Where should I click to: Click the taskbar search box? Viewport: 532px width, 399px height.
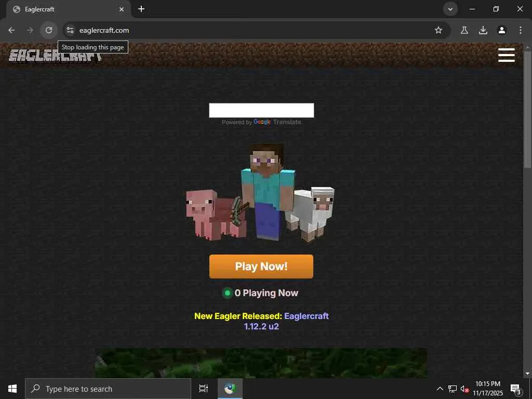pyautogui.click(x=108, y=389)
